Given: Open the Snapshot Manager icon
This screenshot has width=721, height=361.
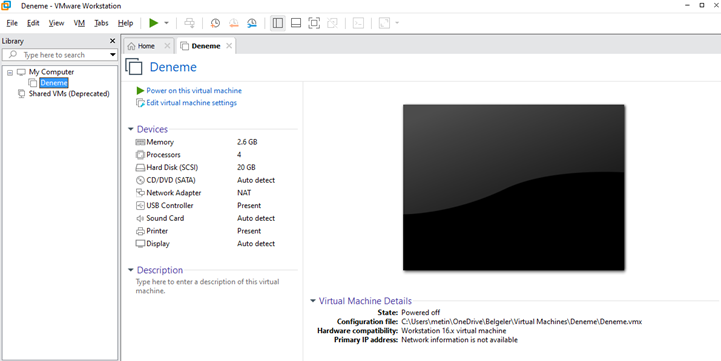Looking at the screenshot, I should [x=252, y=23].
